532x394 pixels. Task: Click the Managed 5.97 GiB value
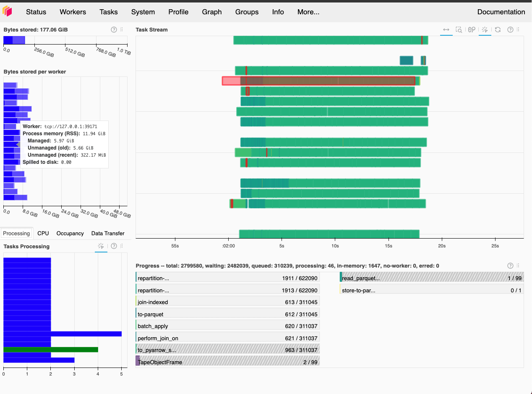pyautogui.click(x=64, y=141)
